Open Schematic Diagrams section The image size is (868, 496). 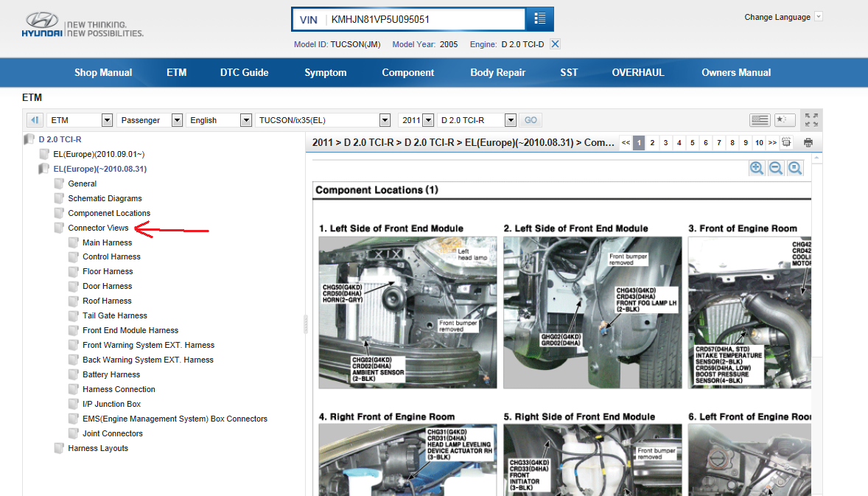[105, 198]
